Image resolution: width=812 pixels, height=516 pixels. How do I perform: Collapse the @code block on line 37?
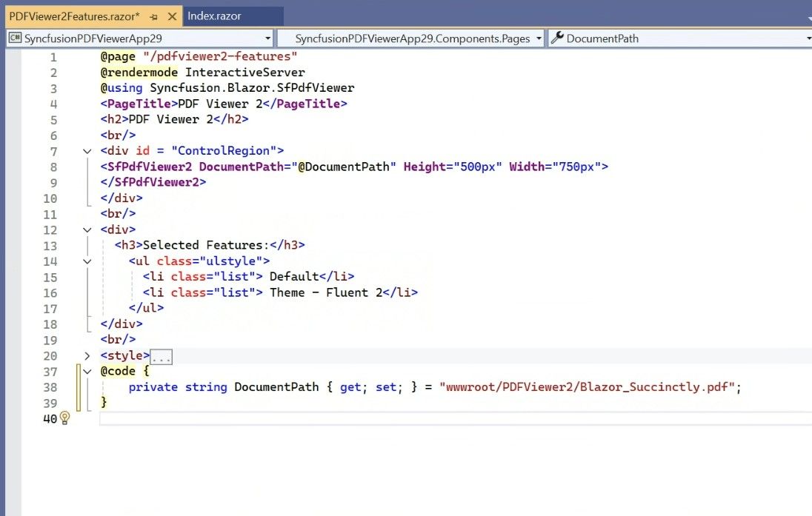click(87, 371)
